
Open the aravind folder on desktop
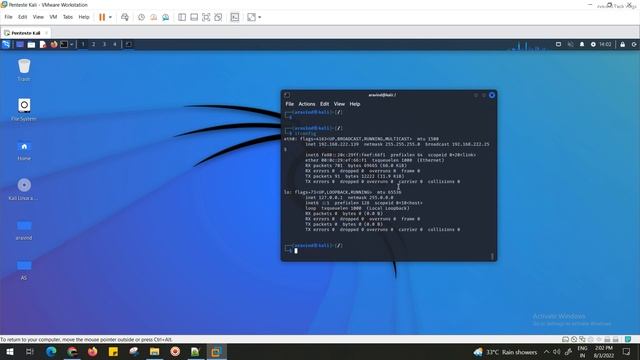pos(24,229)
